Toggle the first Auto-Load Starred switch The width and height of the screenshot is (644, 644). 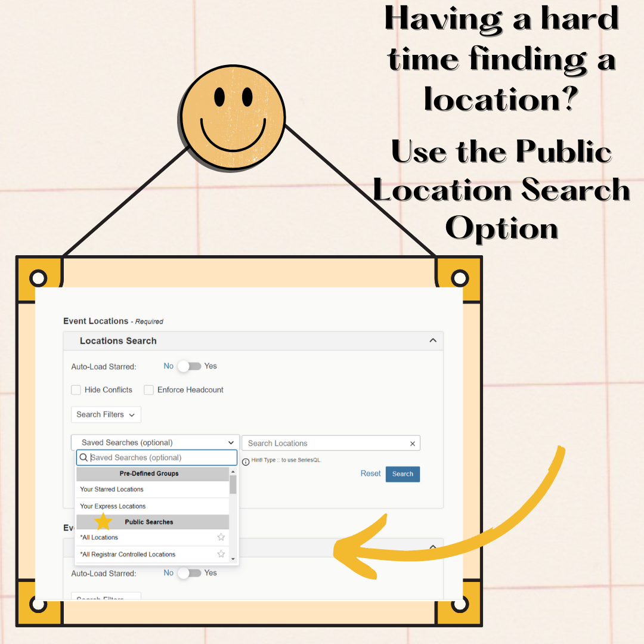190,366
